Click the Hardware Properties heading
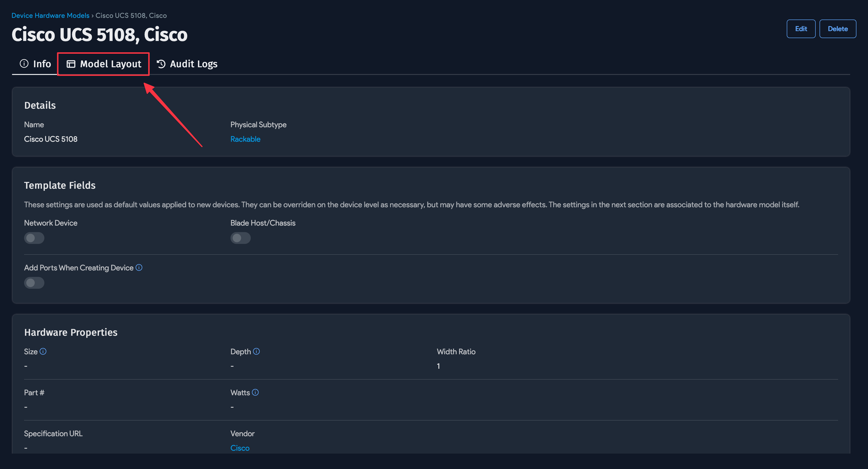The height and width of the screenshot is (469, 868). coord(71,332)
